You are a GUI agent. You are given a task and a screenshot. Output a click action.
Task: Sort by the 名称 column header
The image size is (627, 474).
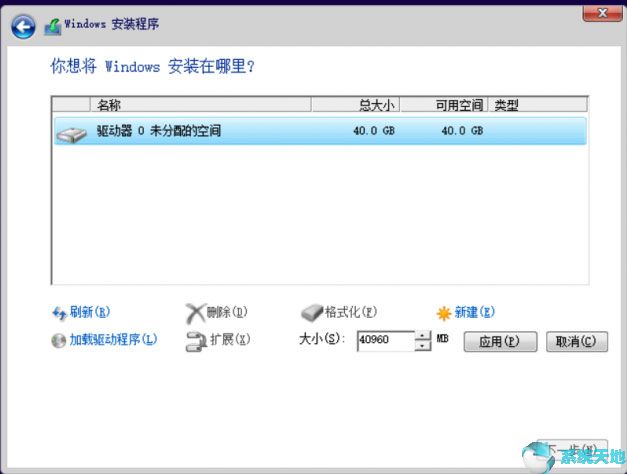click(201, 105)
